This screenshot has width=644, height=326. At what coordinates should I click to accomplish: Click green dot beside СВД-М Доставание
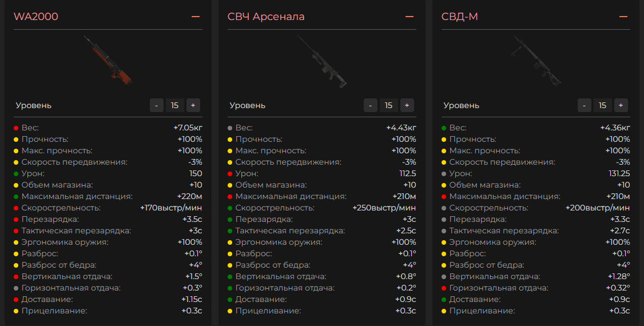(x=444, y=300)
